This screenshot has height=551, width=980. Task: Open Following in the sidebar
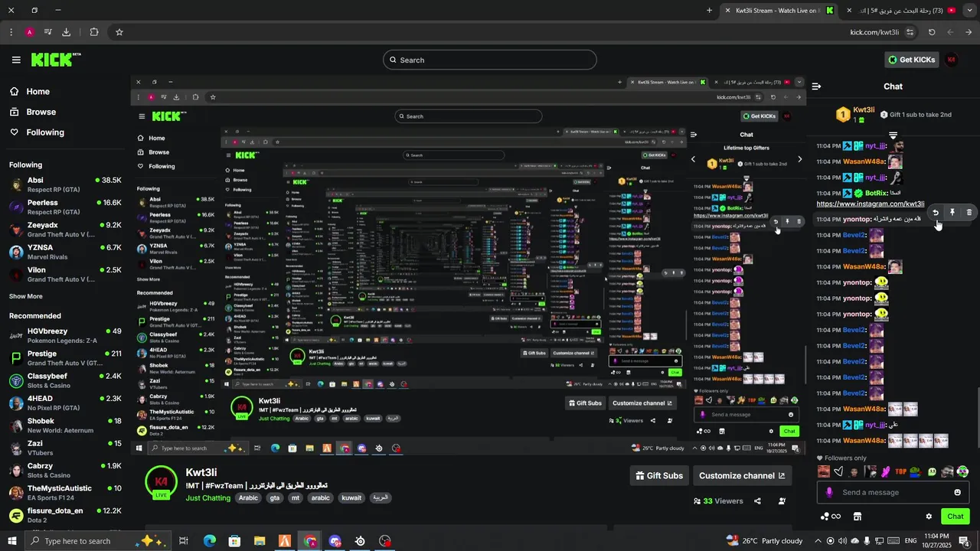pyautogui.click(x=45, y=132)
